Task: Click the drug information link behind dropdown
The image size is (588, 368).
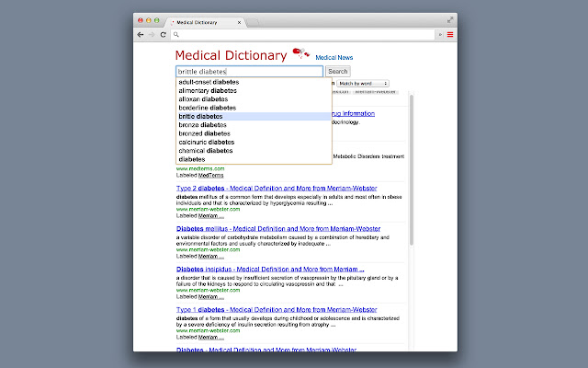Action: (x=353, y=114)
